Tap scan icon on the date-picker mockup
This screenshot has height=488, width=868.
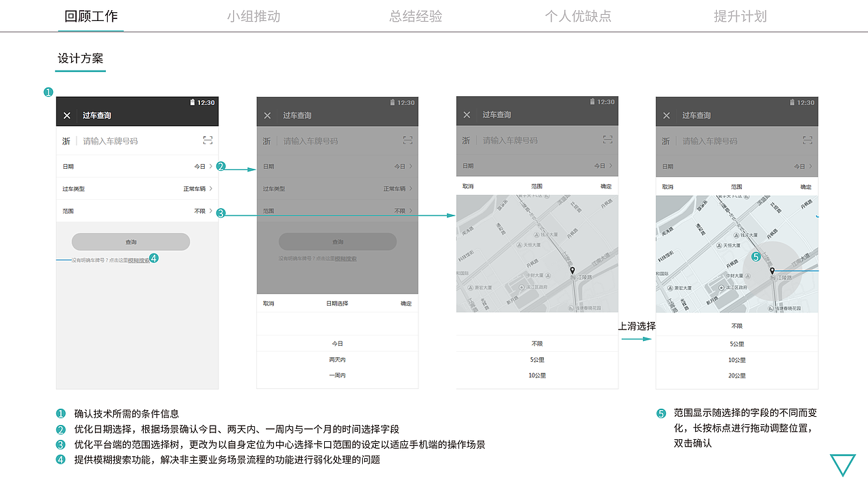click(408, 140)
